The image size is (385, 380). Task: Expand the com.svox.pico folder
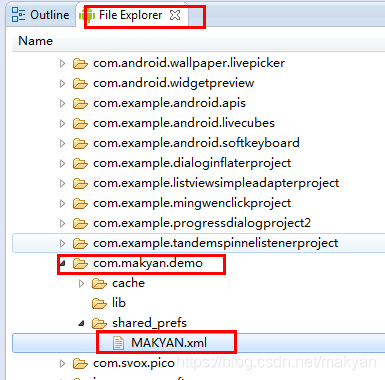click(62, 363)
